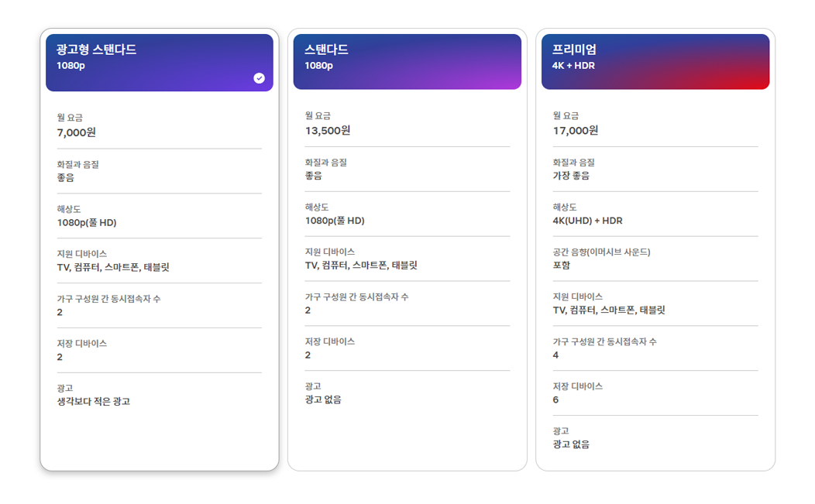Screen dimensions: 815x504
Task: Click 월 요금 label in 광고형 스탠다드 card
Action: pos(70,118)
